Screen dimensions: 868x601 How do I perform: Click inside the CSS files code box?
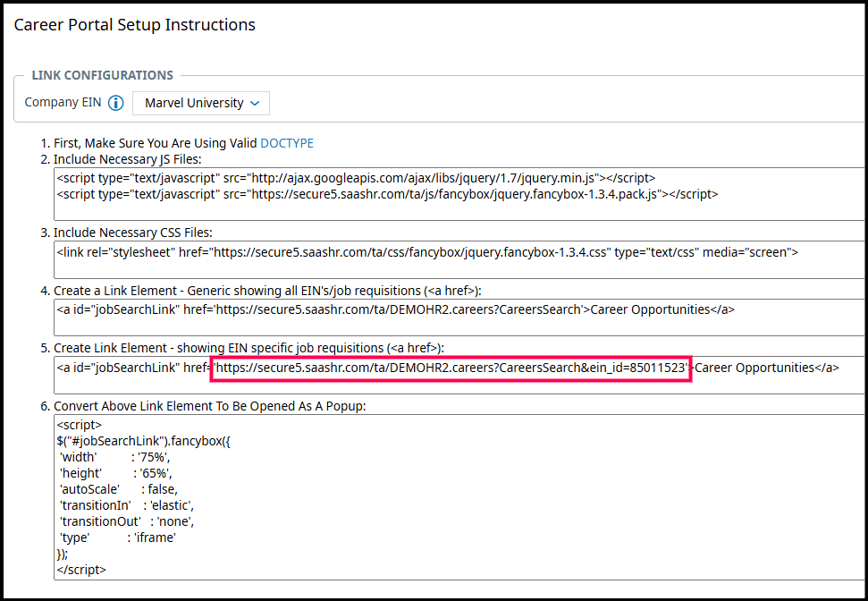(459, 259)
